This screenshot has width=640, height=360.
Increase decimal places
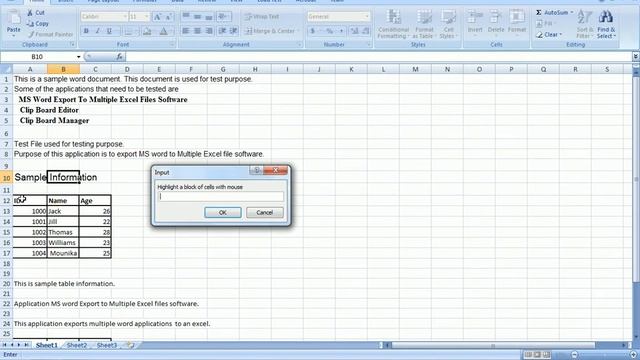tap(354, 31)
